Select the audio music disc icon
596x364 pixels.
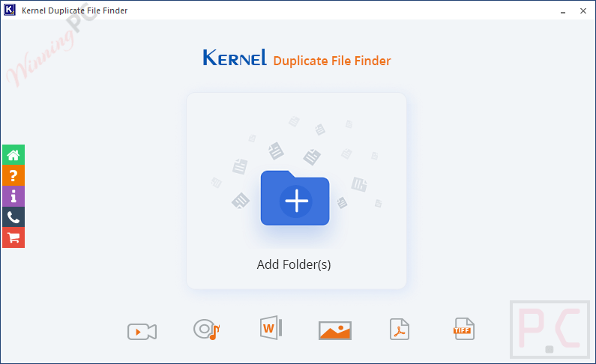point(206,329)
